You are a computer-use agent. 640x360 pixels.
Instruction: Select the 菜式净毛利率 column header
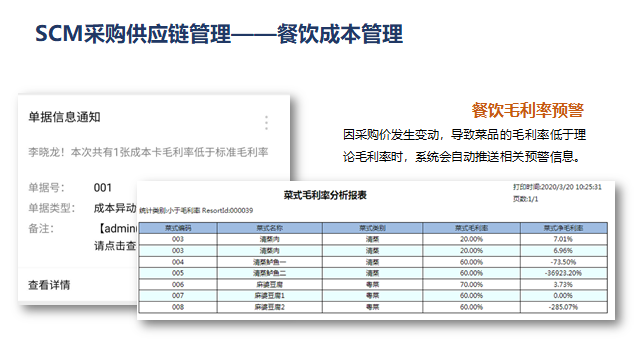pos(563,228)
